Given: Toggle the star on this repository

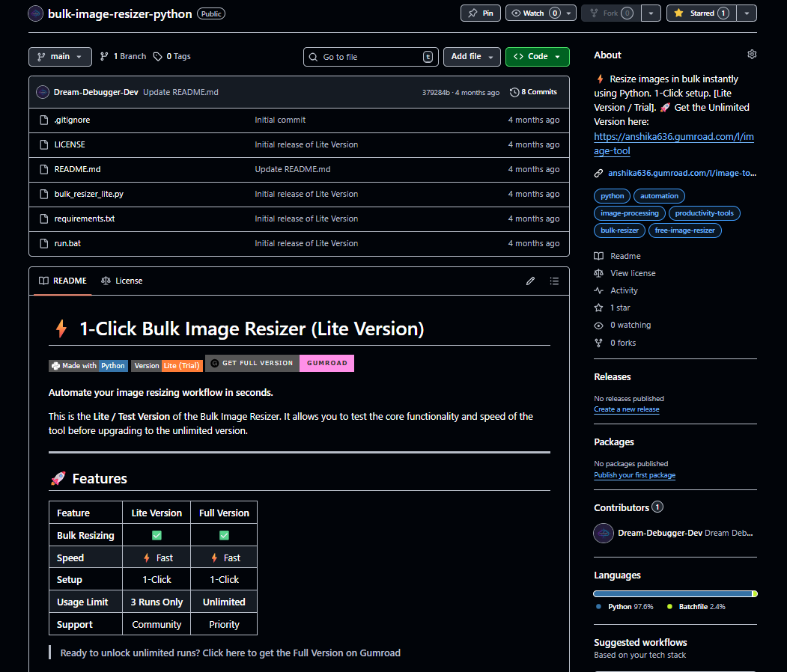Looking at the screenshot, I should coord(700,13).
